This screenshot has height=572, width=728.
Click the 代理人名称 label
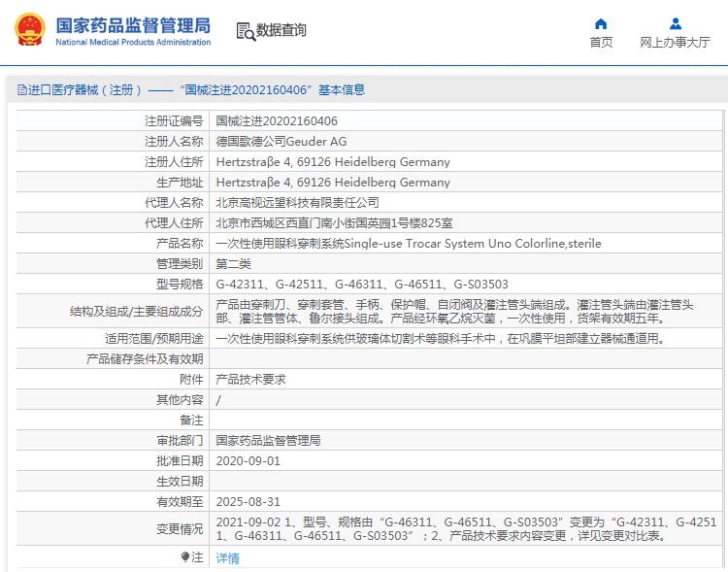coord(174,203)
